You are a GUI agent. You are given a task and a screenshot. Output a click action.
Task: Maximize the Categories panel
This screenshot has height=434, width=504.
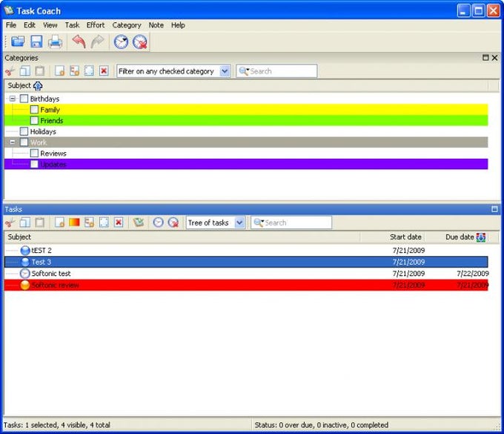pyautogui.click(x=485, y=58)
